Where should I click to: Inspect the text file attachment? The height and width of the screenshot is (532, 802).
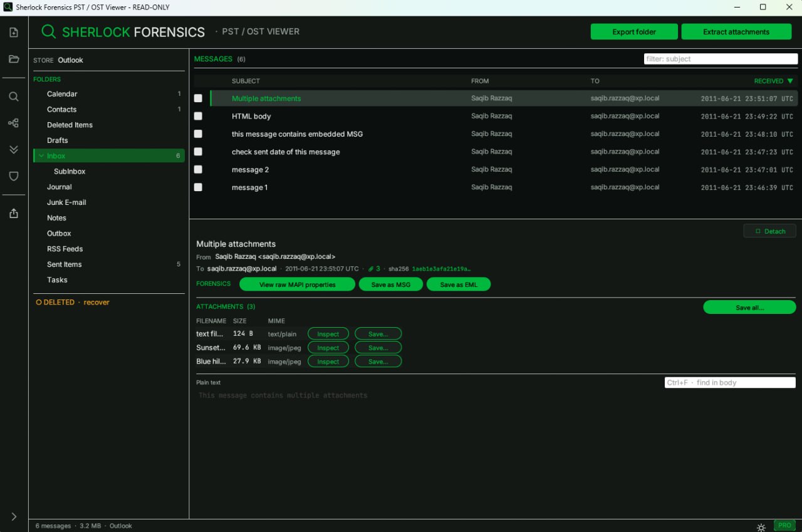tap(328, 334)
